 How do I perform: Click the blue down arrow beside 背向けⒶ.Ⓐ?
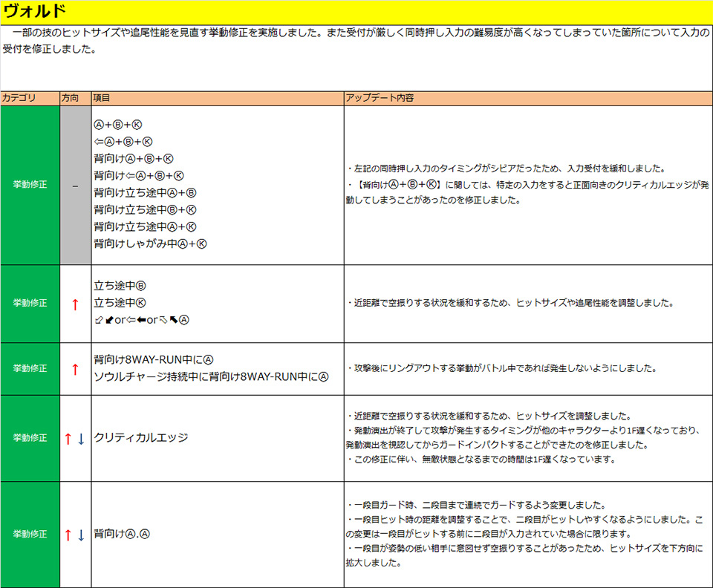point(81,535)
